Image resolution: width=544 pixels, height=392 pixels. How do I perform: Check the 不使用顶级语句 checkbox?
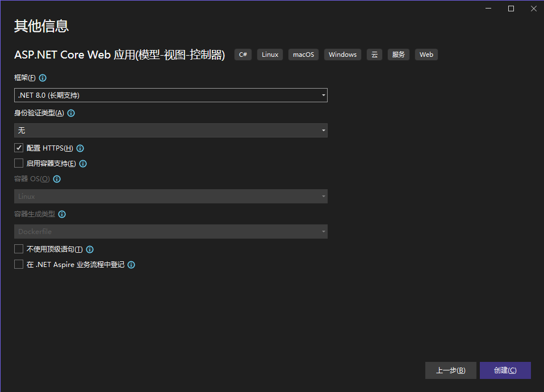tap(19, 249)
